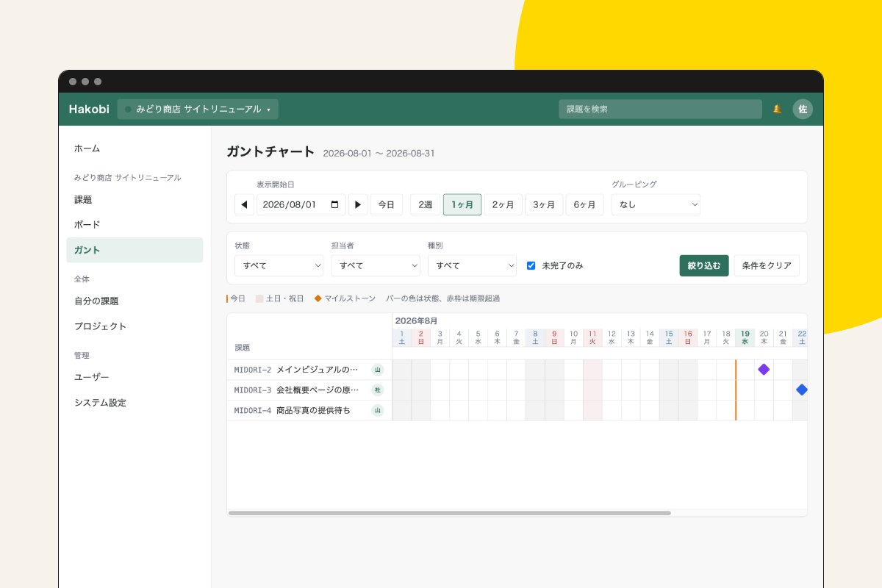The width and height of the screenshot is (882, 588).
Task: Click assignee badge 山 on MIDORI-4 row
Action: (x=378, y=410)
